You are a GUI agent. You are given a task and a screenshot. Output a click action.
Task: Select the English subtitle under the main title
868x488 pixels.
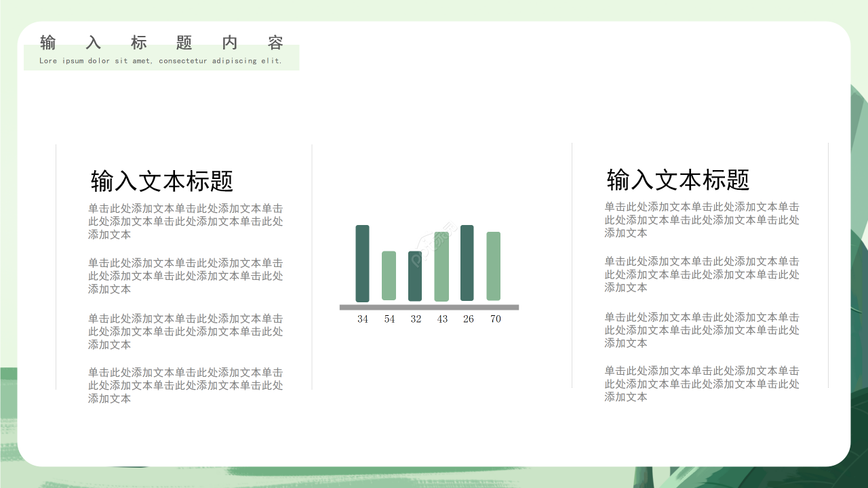161,61
